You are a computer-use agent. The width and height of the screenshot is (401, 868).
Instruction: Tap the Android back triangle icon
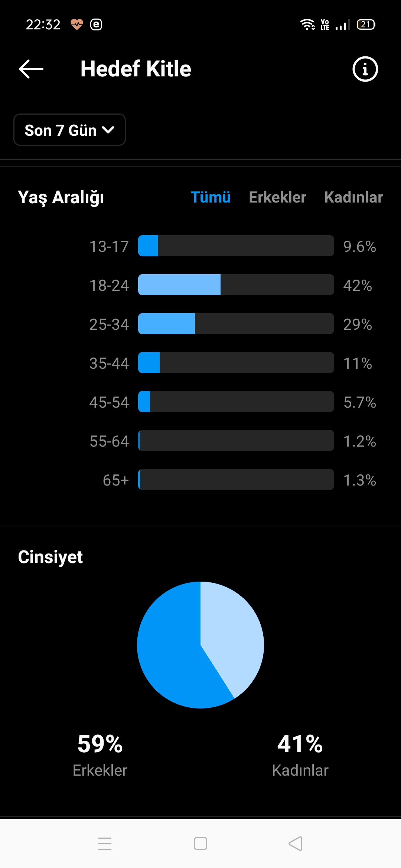point(296,844)
